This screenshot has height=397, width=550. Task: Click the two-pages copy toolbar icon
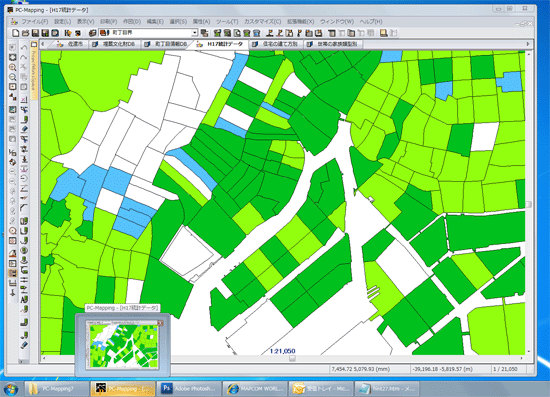351,33
